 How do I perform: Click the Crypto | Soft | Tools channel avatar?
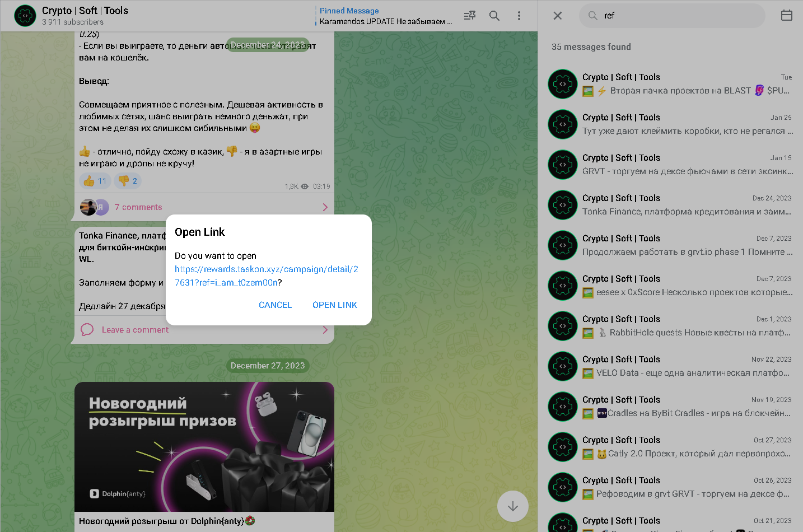coord(25,16)
